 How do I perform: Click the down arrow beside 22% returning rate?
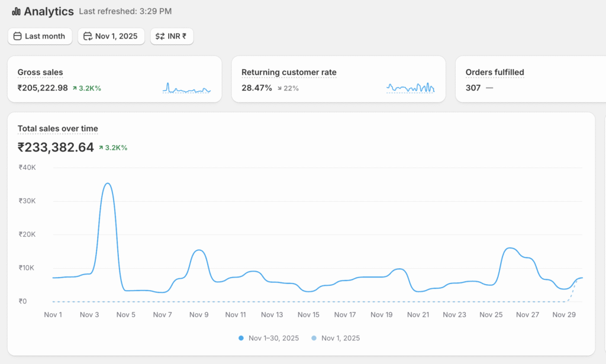(279, 88)
